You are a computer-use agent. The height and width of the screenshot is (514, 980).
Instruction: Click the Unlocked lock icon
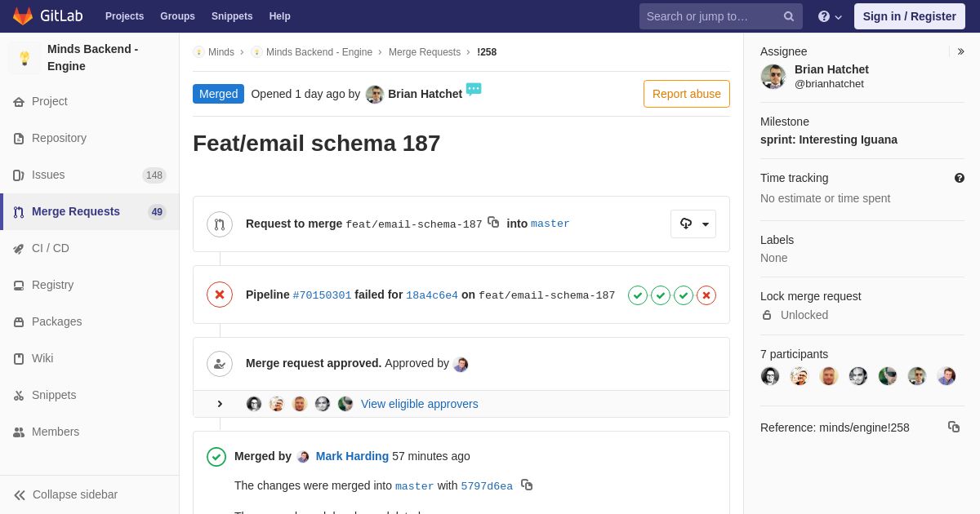coord(767,315)
